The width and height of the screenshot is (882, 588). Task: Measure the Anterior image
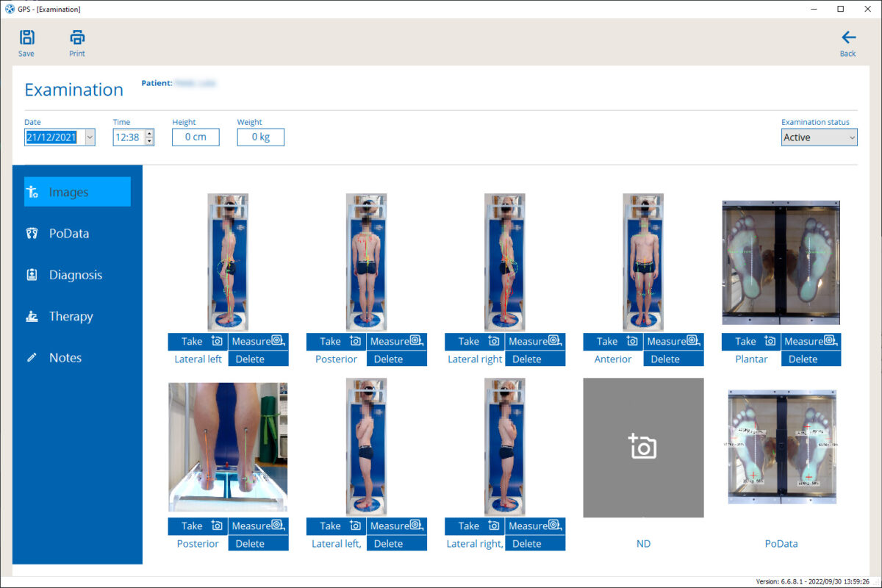[673, 341]
